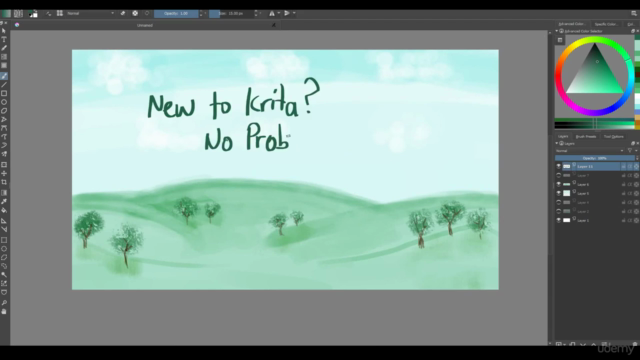Hide Layer 5 with its eye icon
This screenshot has width=640, height=360.
[x=559, y=193]
